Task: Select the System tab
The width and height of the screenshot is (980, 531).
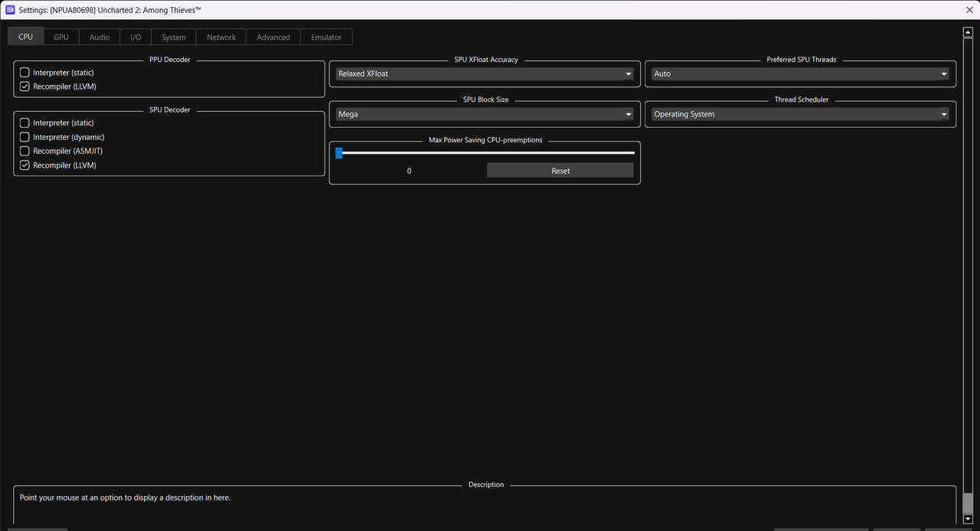Action: click(x=174, y=37)
